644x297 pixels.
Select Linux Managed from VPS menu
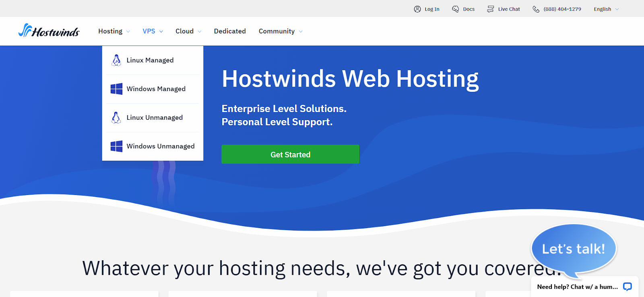pyautogui.click(x=153, y=60)
